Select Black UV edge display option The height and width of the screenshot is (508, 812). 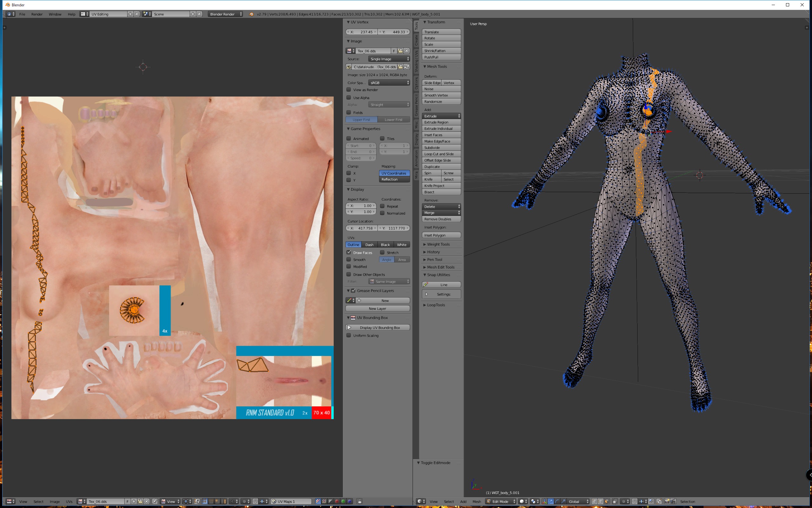385,244
